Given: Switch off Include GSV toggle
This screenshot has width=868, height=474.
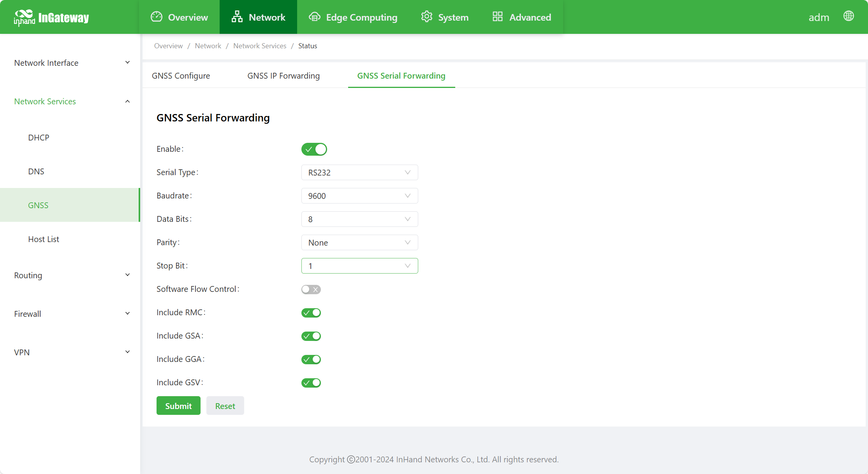Looking at the screenshot, I should click(311, 383).
